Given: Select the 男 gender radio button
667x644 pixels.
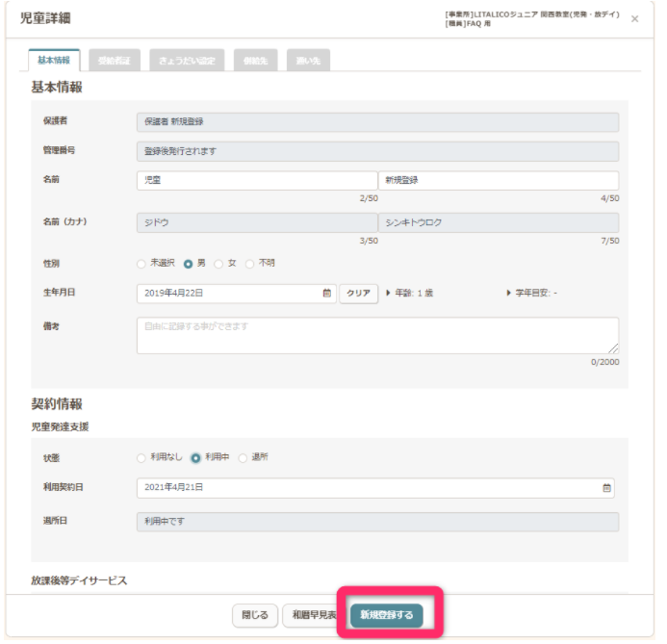Looking at the screenshot, I should pyautogui.click(x=189, y=263).
